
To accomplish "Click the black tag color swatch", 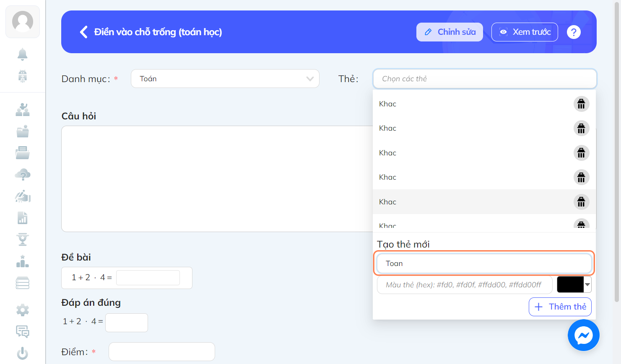I will click(570, 284).
